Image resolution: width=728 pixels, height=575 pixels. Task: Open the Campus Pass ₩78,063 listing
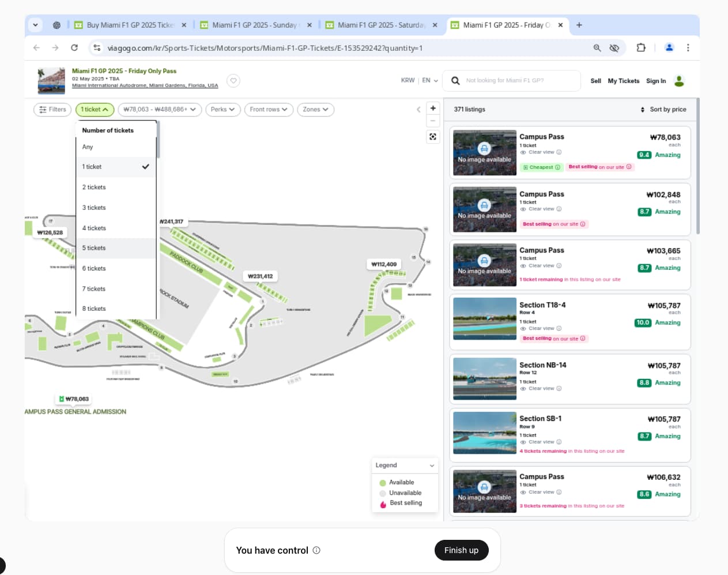coord(570,153)
